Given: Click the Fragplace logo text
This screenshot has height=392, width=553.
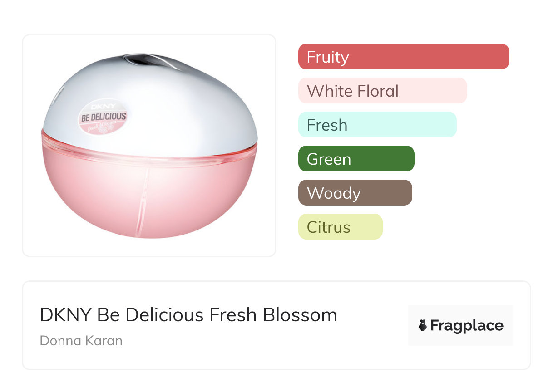Looking at the screenshot, I should click(x=467, y=325).
